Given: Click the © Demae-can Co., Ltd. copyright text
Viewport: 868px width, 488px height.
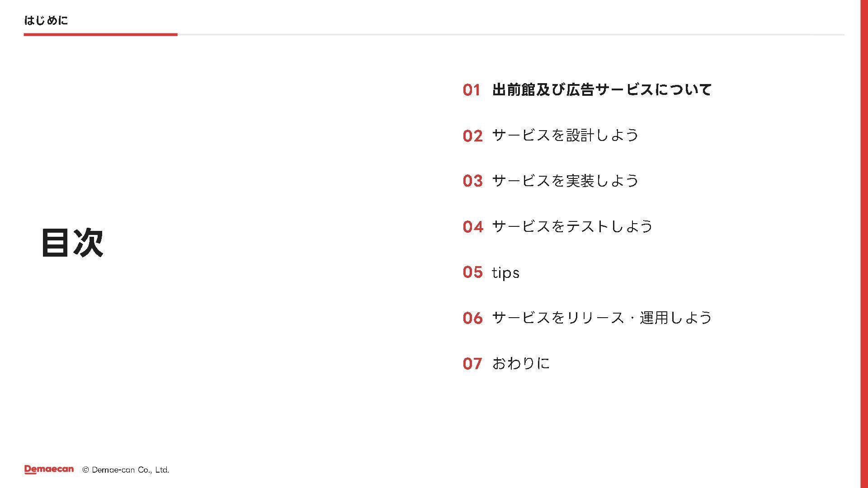Looking at the screenshot, I should point(126,470).
